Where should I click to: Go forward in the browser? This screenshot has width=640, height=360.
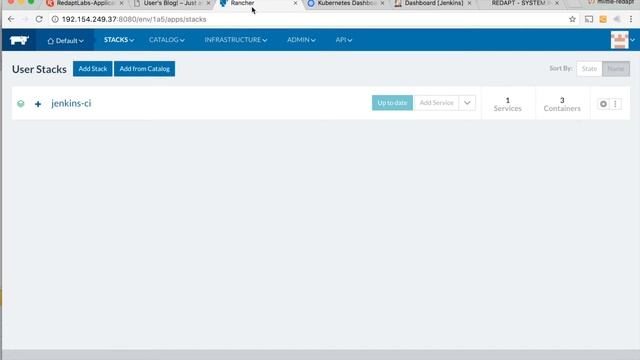pos(25,19)
